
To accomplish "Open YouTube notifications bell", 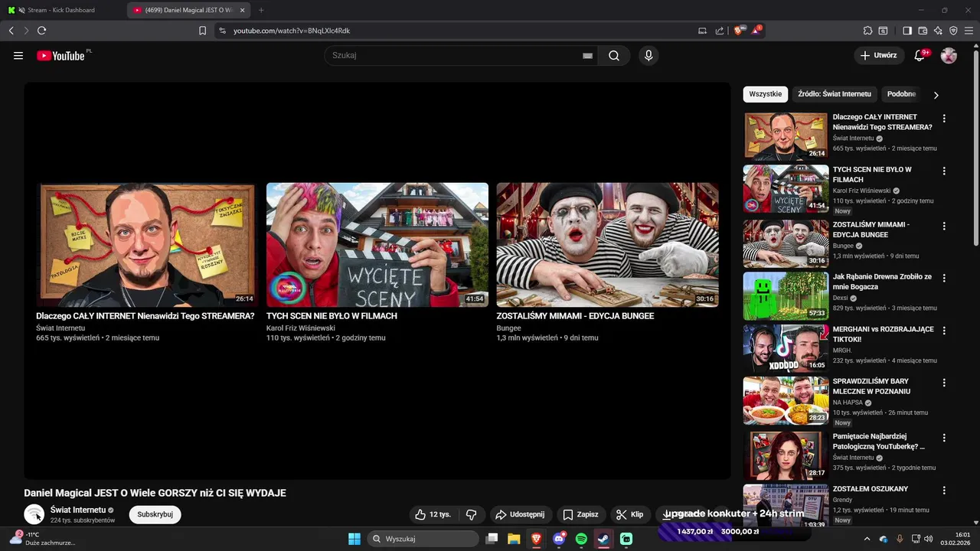I will coord(920,55).
